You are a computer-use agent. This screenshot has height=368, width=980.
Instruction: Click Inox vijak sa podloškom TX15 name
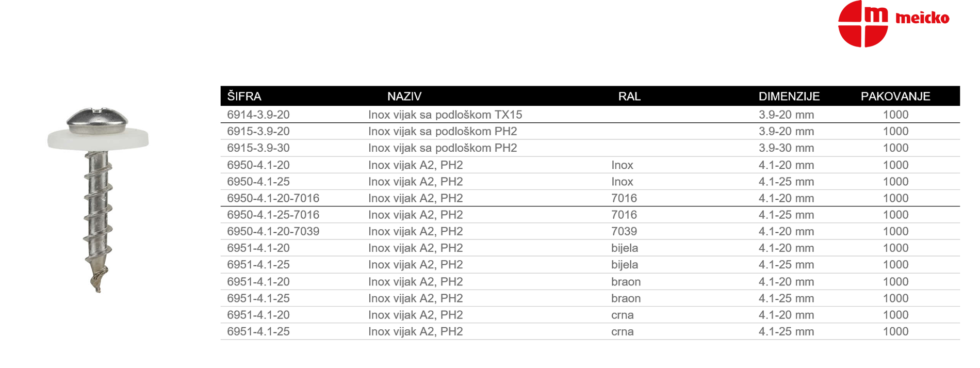click(x=445, y=115)
